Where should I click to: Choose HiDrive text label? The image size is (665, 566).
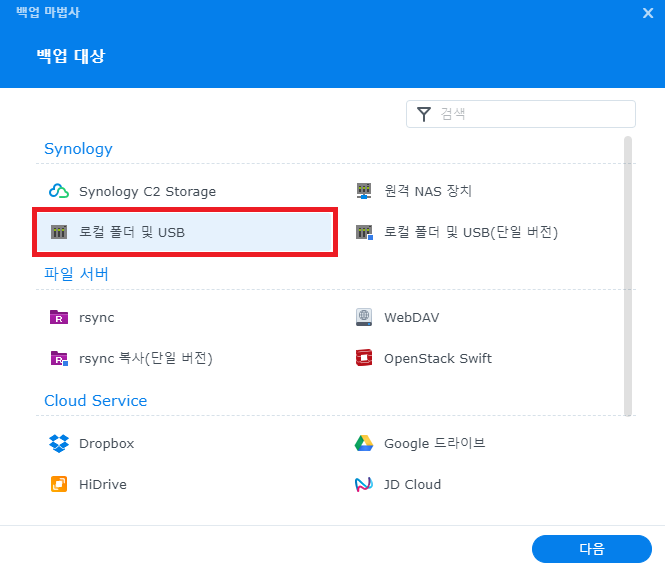(x=103, y=485)
